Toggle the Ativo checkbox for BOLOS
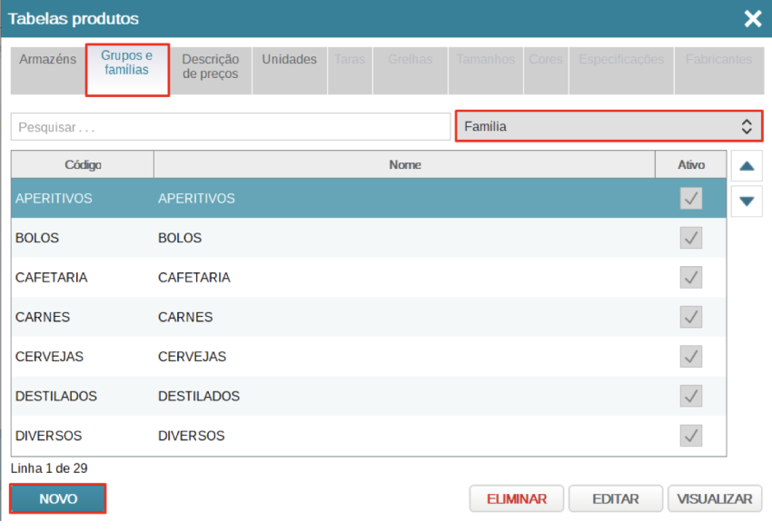The image size is (772, 532). 691,238
